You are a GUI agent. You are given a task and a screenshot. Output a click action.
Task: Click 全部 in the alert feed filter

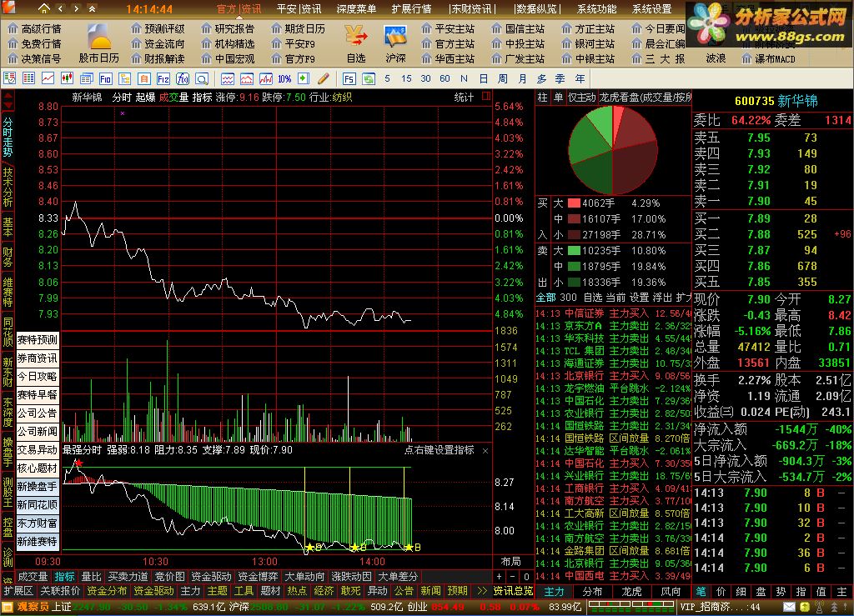(x=545, y=297)
